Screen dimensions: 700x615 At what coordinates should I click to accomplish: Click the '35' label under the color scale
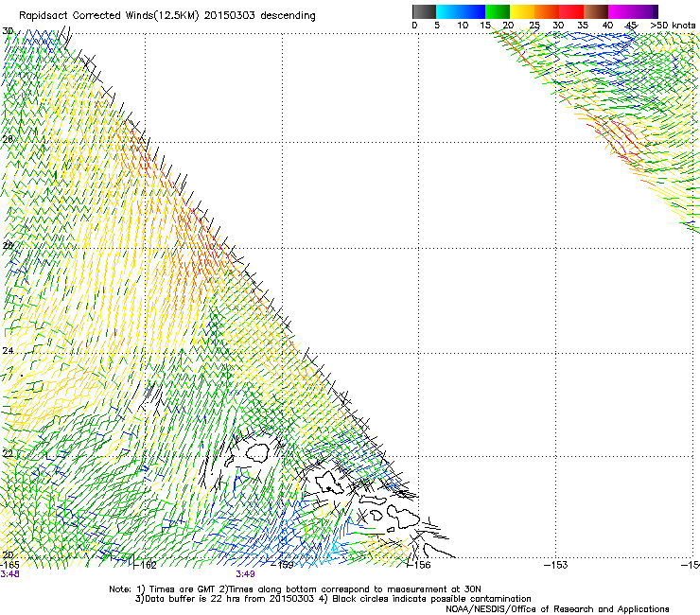583,26
